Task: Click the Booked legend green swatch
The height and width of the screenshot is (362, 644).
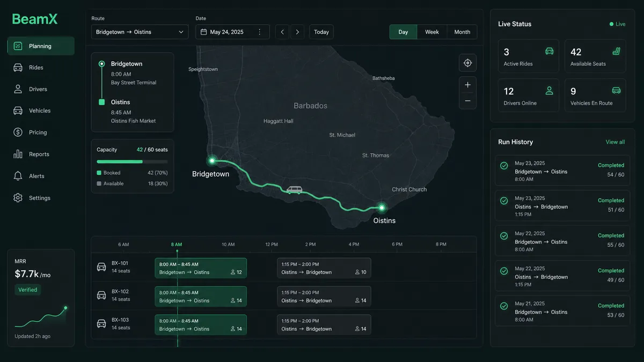Action: click(x=99, y=173)
